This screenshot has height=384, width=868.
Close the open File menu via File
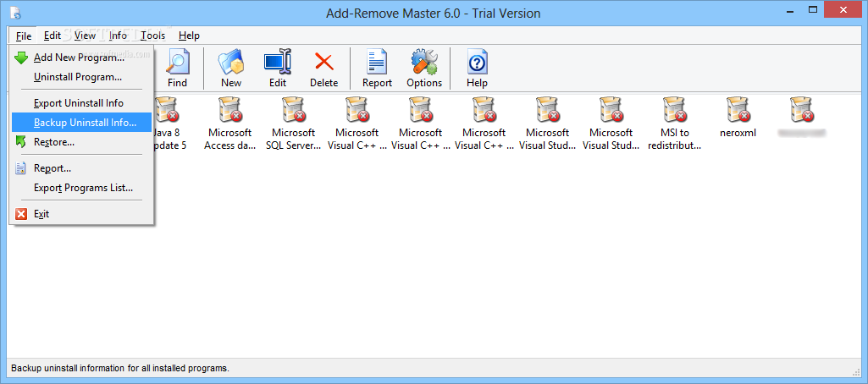pyautogui.click(x=24, y=36)
